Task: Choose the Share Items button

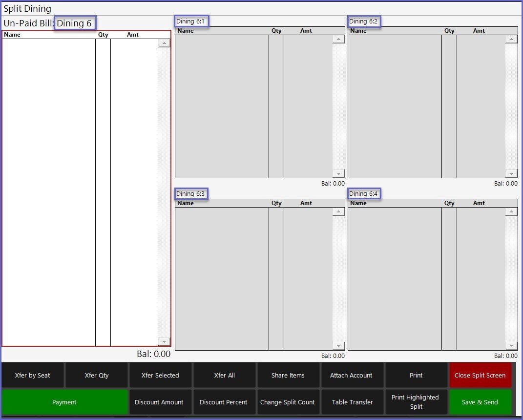Action: click(x=288, y=375)
